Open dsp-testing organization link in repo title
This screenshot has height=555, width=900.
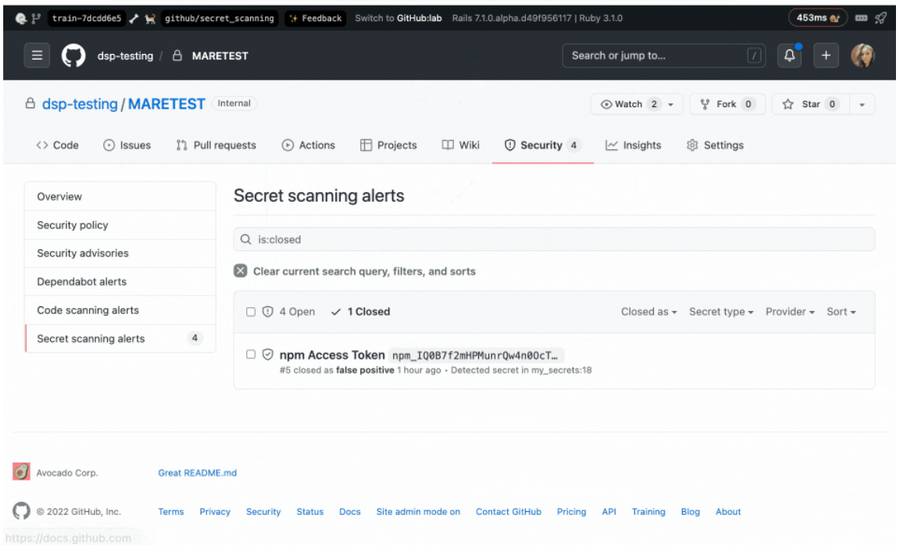[80, 104]
